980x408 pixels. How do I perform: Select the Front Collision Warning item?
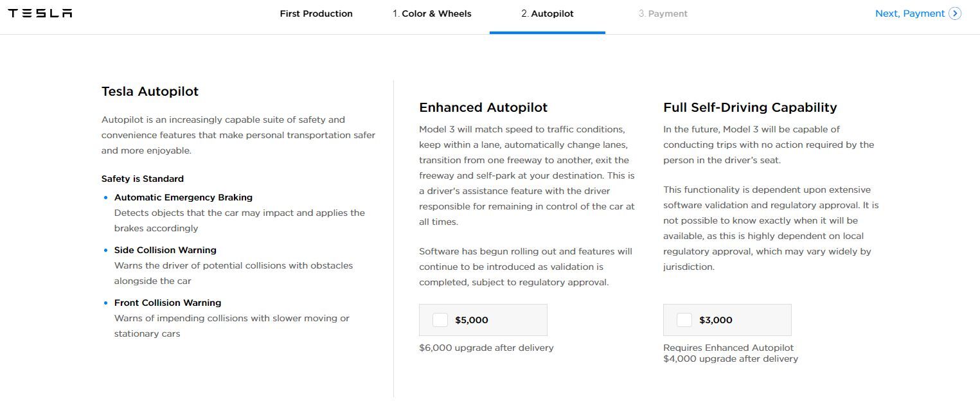click(168, 303)
